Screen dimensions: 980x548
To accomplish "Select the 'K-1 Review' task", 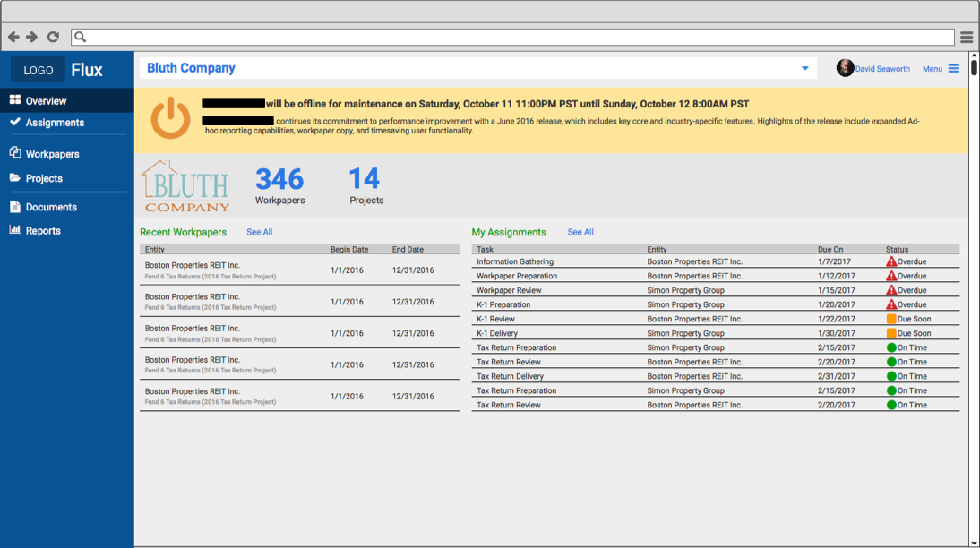I will [x=495, y=320].
